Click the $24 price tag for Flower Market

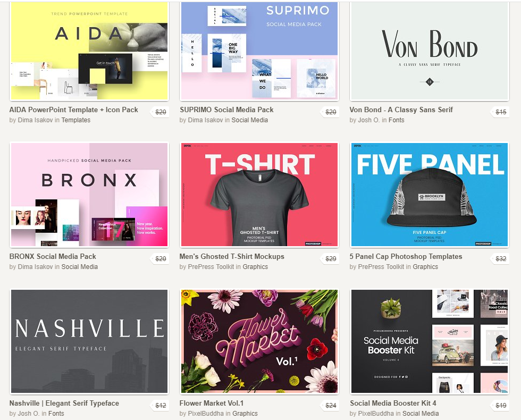click(330, 405)
